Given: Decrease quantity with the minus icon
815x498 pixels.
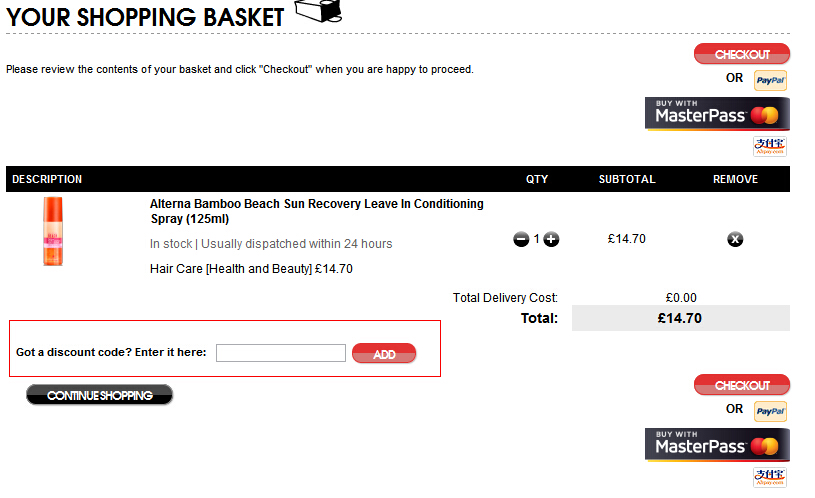Looking at the screenshot, I should coord(521,239).
